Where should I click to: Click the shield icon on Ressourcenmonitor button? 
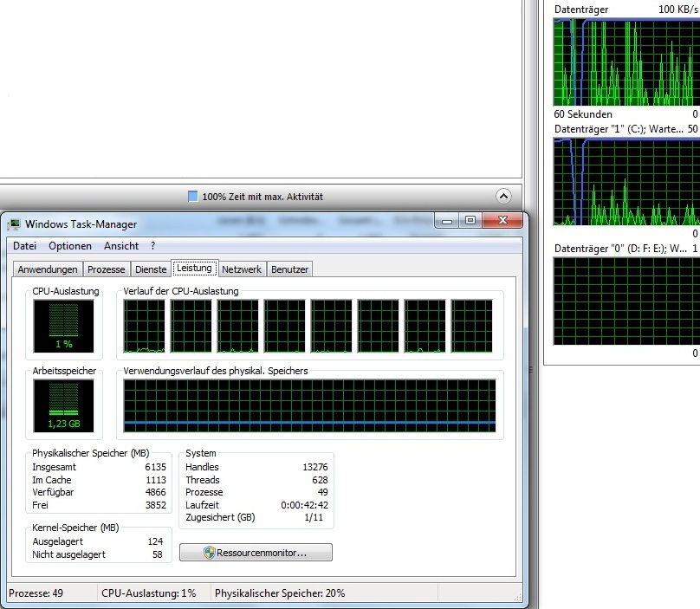(x=209, y=553)
